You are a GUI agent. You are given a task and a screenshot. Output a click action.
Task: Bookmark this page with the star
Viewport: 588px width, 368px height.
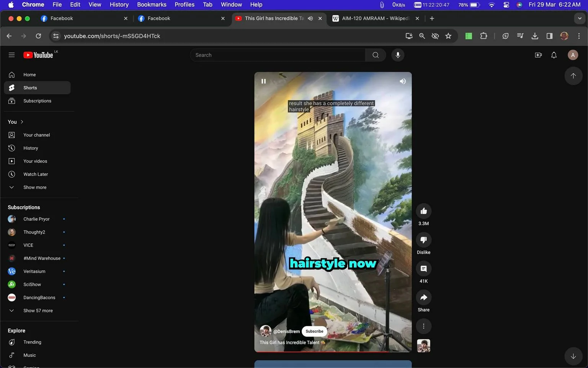pyautogui.click(x=448, y=36)
